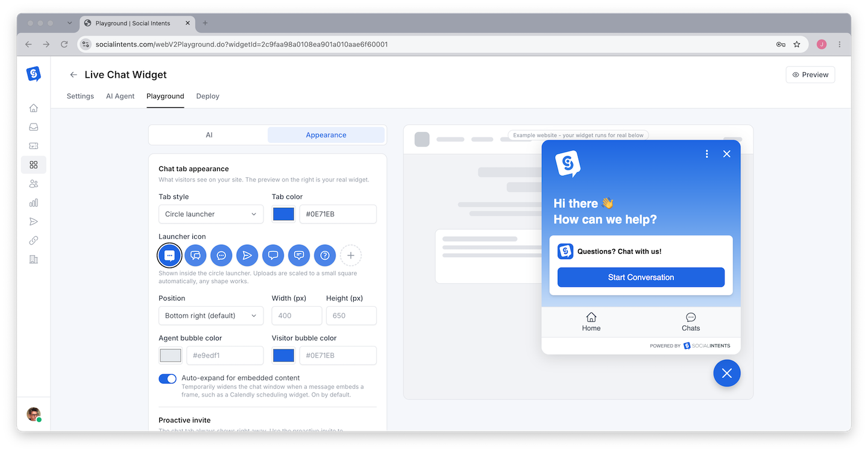Select the square speech bubble with dots launcher icon
Image resolution: width=868 pixels, height=452 pixels.
coord(169,256)
